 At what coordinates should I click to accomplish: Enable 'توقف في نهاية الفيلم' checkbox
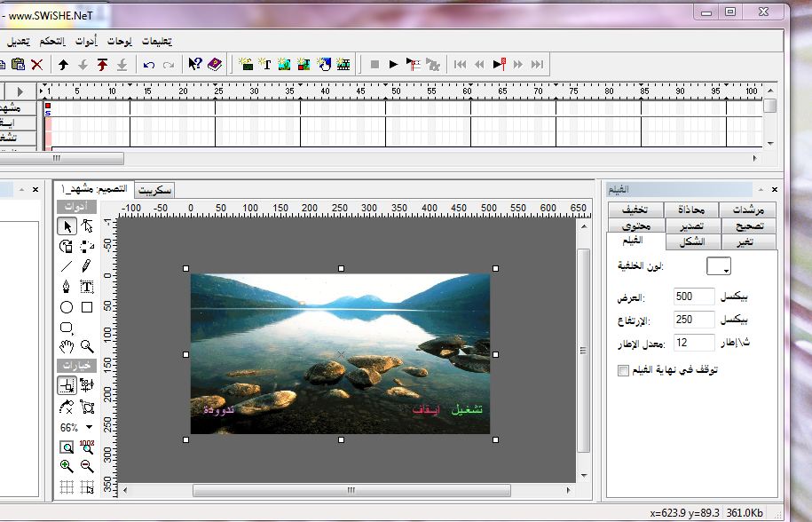[622, 370]
